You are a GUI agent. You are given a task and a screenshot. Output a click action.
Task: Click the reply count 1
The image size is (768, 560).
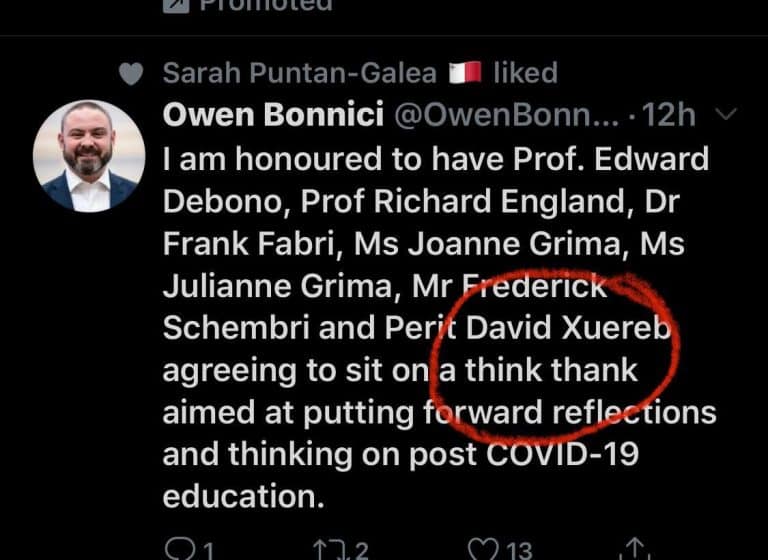[x=205, y=549]
